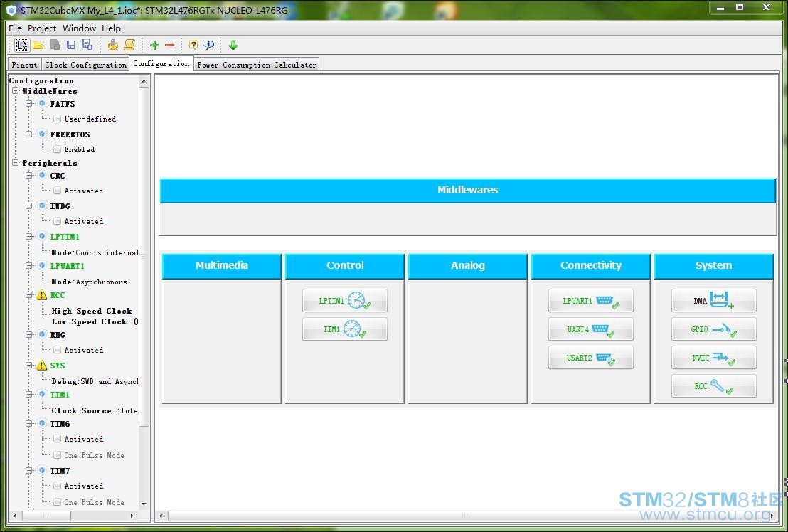Click the grey Import Project toolbar icon

[x=55, y=46]
